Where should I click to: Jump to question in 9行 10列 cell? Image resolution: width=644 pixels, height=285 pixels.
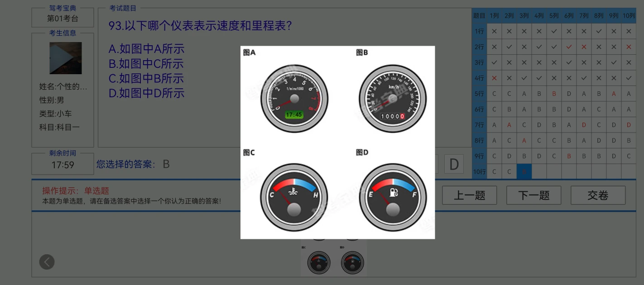(x=629, y=156)
